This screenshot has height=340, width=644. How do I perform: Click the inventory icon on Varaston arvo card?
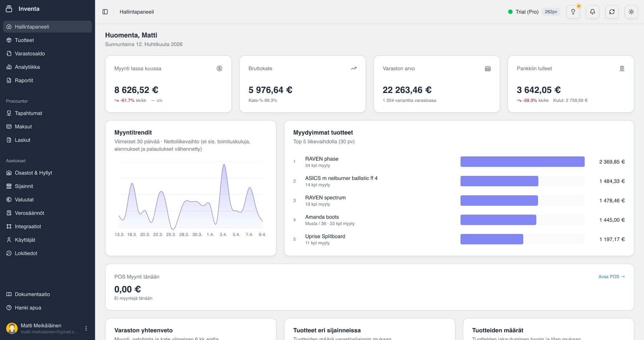(x=488, y=68)
